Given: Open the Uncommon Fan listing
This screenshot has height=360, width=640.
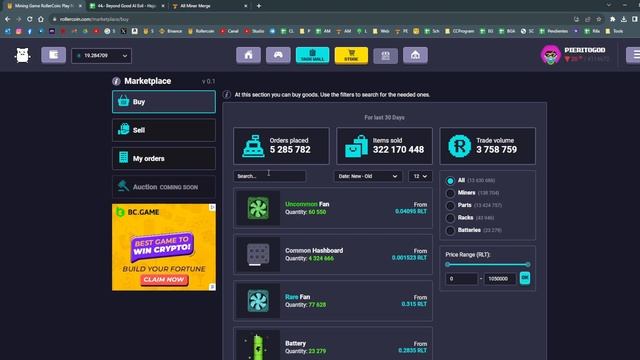Looking at the screenshot, I should [x=333, y=208].
